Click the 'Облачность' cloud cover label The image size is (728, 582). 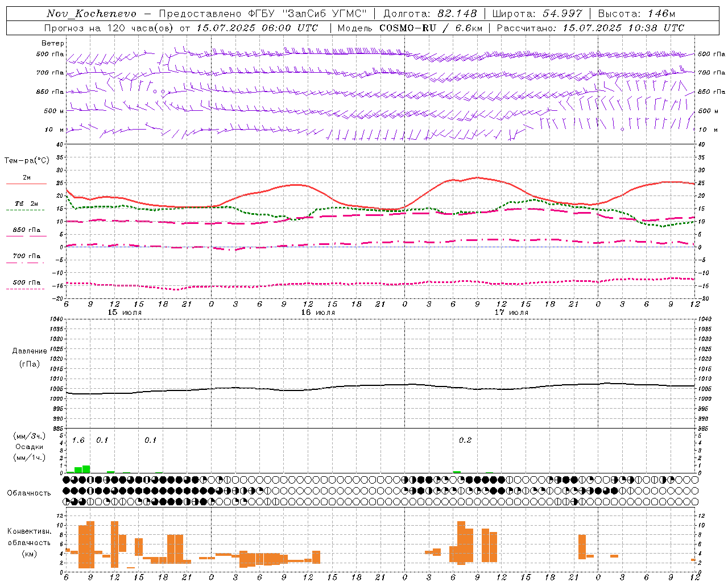29,493
